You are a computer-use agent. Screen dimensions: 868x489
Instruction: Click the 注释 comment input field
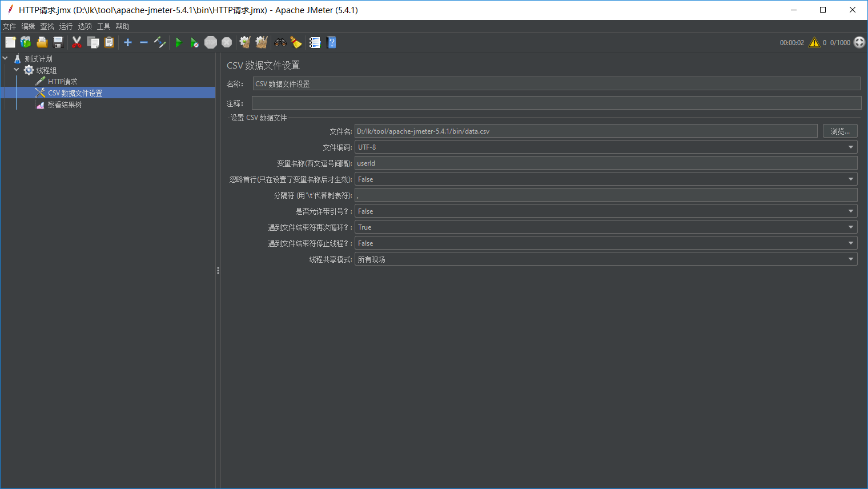514,102
